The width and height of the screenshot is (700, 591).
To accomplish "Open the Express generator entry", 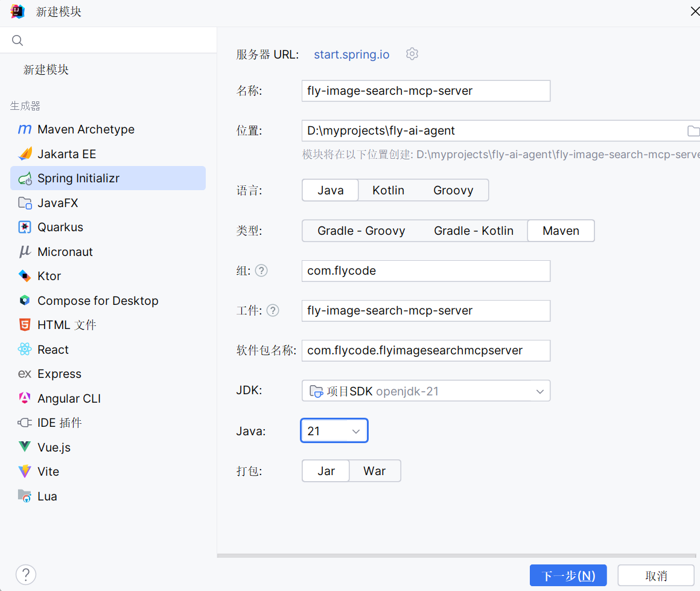I will [107, 374].
